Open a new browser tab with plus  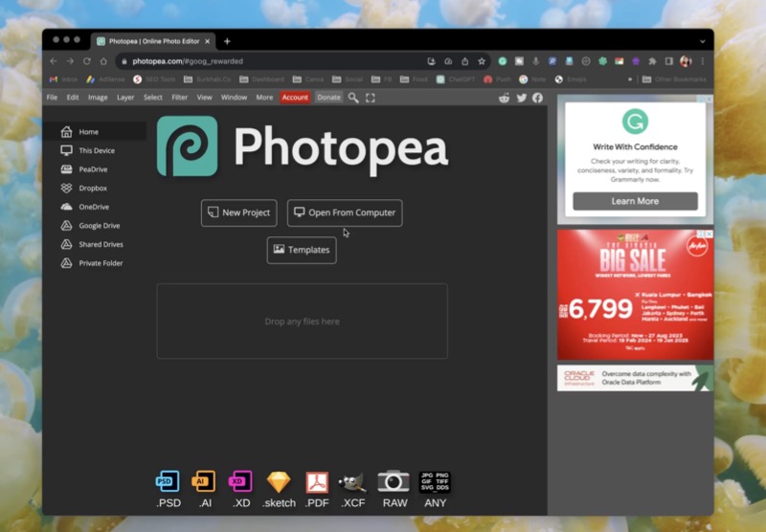coord(227,41)
